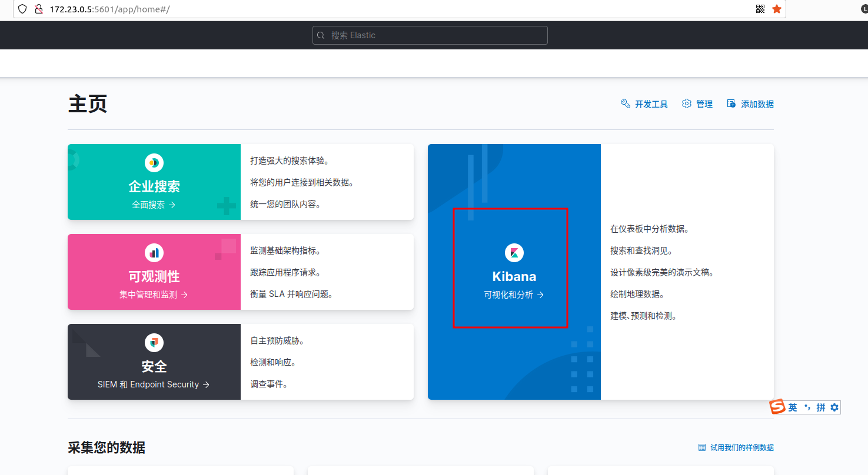Image resolution: width=868 pixels, height=475 pixels.
Task: Click the gear icon beside 管理
Action: coord(687,103)
